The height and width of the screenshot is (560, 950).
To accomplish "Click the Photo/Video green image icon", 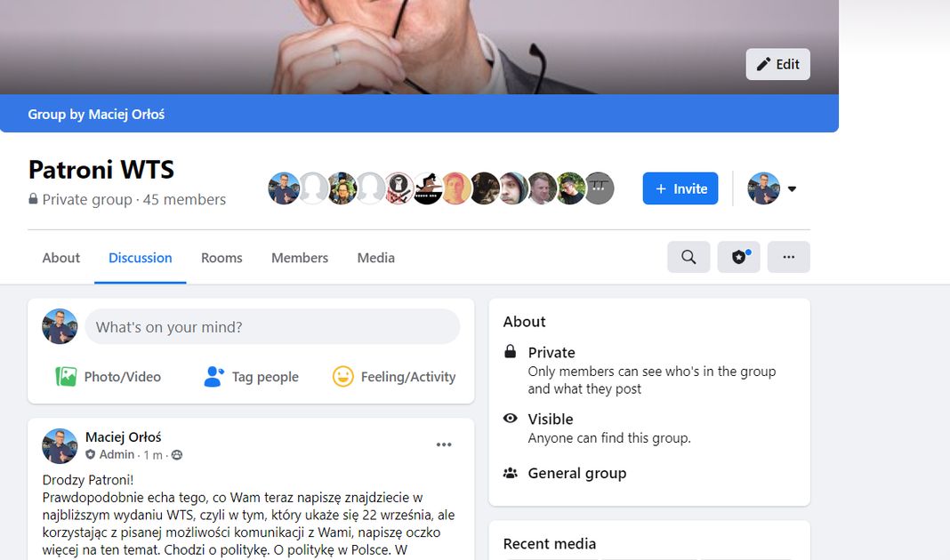I will (x=66, y=377).
